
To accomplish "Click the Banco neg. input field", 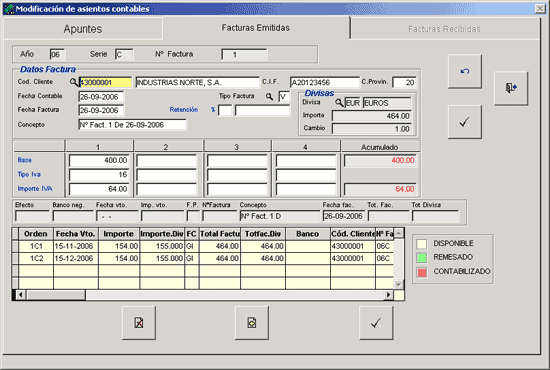I will [73, 216].
